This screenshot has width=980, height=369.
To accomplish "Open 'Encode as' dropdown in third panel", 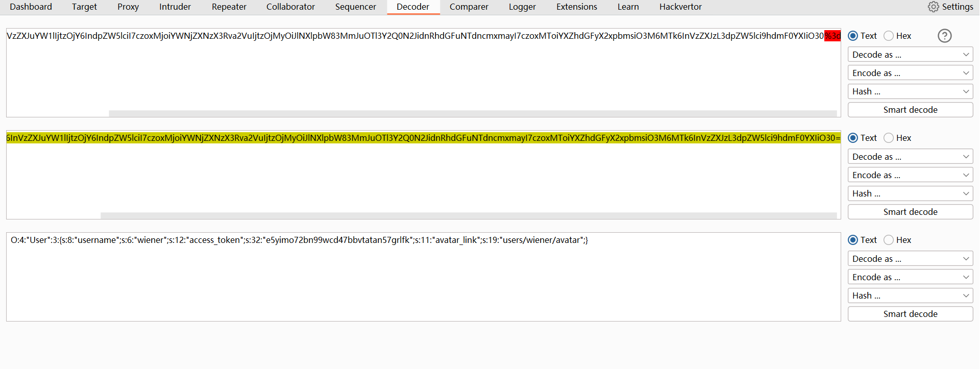I will click(x=910, y=277).
